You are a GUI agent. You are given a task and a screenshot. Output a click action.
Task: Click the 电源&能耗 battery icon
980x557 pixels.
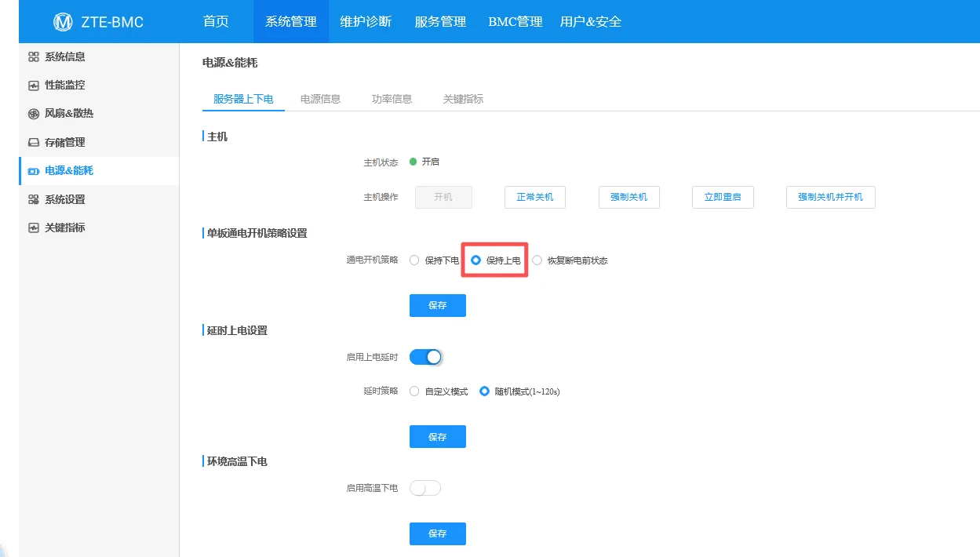pos(33,171)
